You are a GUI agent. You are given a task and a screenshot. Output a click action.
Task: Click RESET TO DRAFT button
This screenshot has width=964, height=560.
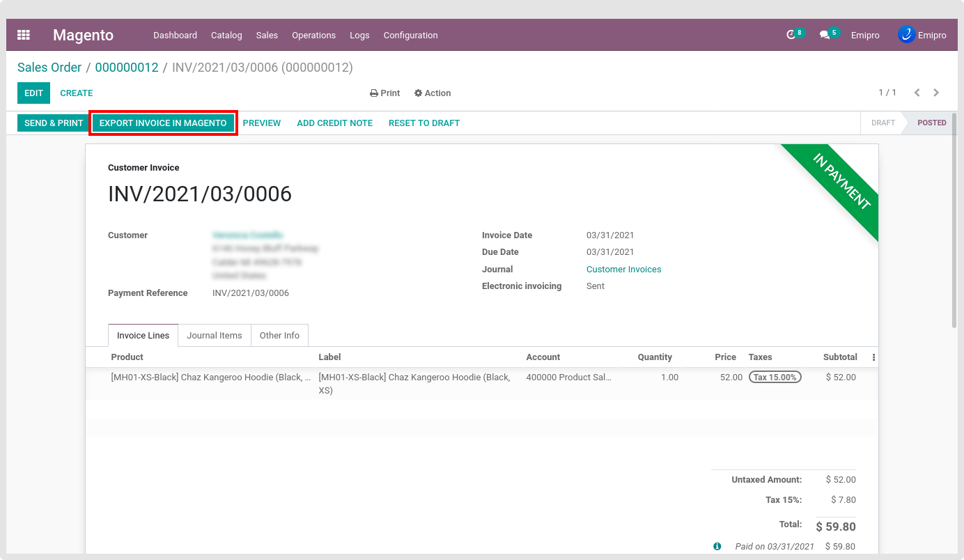pyautogui.click(x=424, y=123)
